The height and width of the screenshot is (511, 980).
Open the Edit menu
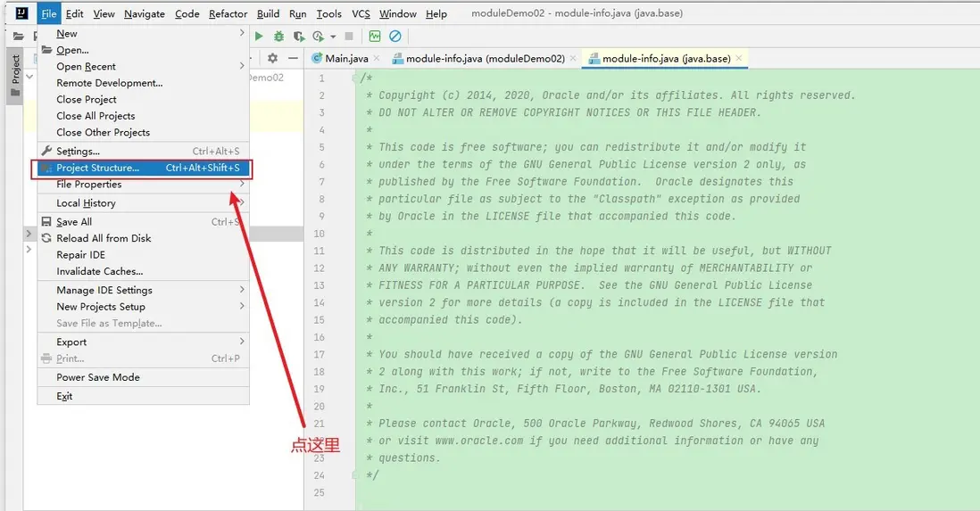(x=74, y=13)
